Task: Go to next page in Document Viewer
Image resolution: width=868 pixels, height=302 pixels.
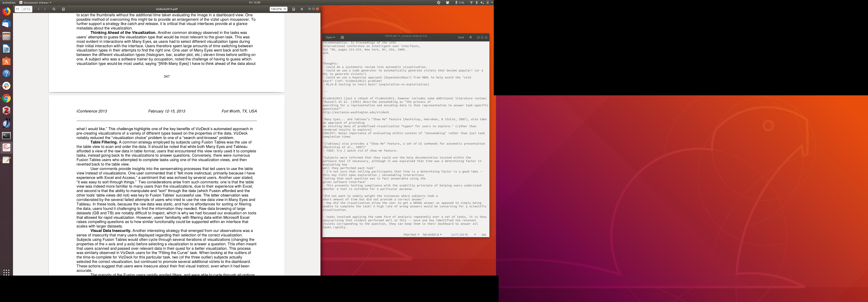Action: (x=45, y=9)
